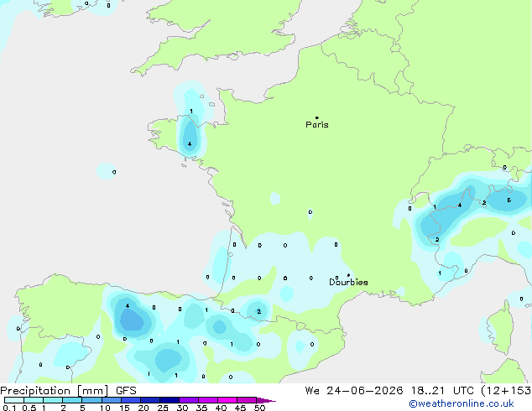Click the Dourbies location dot marker
The height and width of the screenshot is (411, 532).
(x=348, y=275)
